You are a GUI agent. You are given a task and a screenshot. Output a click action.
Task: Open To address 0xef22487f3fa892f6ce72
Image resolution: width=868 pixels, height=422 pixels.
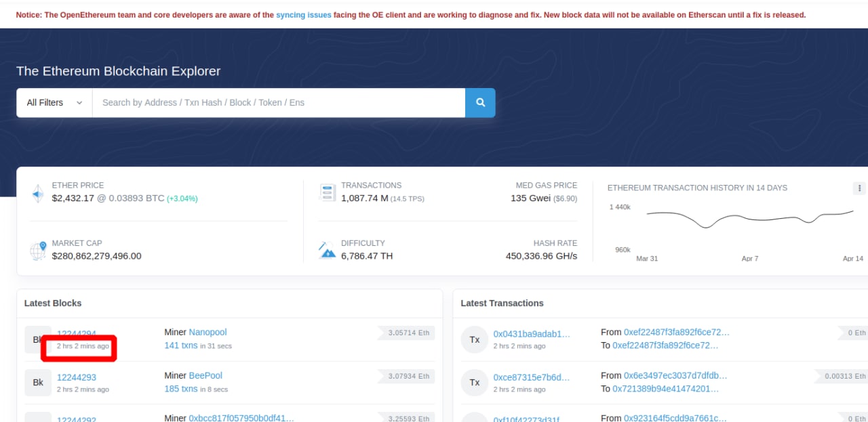[665, 345]
